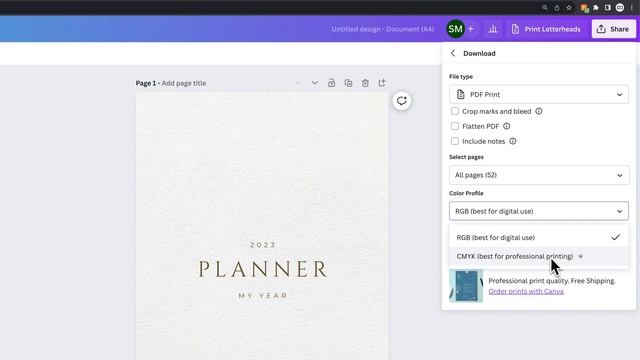640x360 pixels.
Task: Bookmark page with the browser star icon
Action: pos(569,7)
